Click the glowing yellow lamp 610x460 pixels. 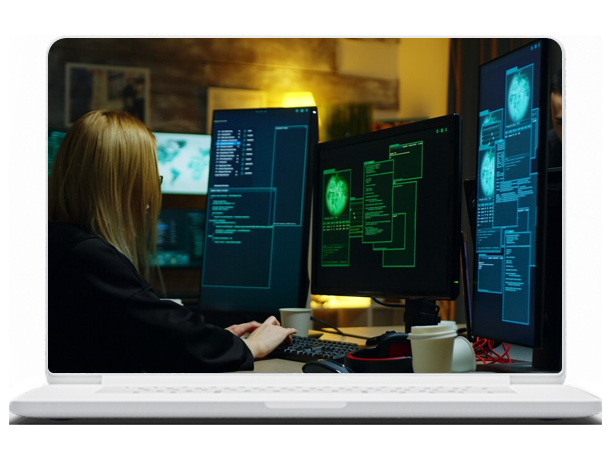coord(298,100)
